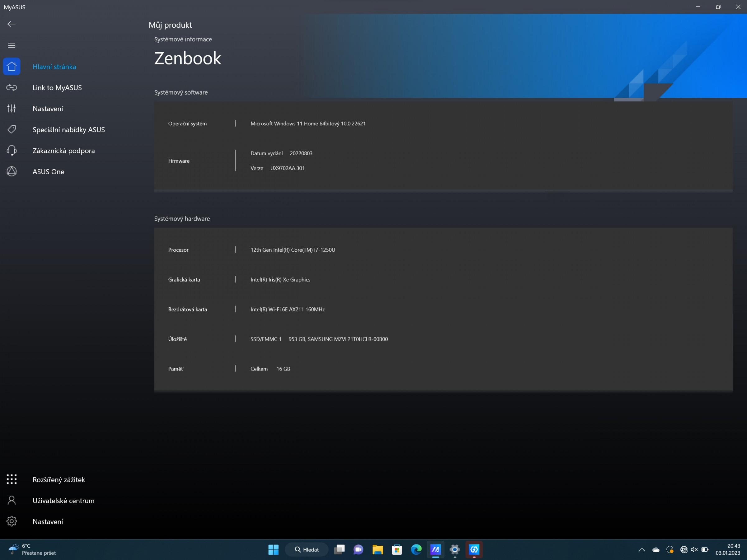The width and height of the screenshot is (747, 560).
Task: Open Rozšířený zážitek menu item
Action: 59,480
